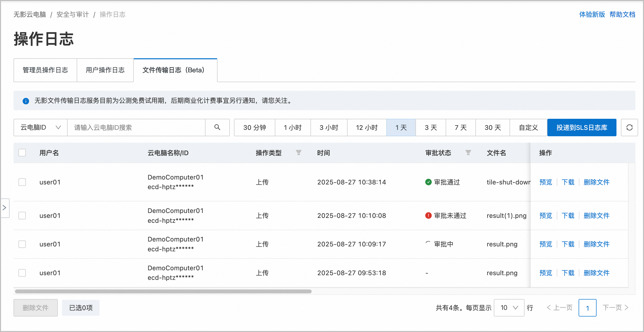
Task: Open the filter icon on 审批状态 column
Action: (x=468, y=153)
